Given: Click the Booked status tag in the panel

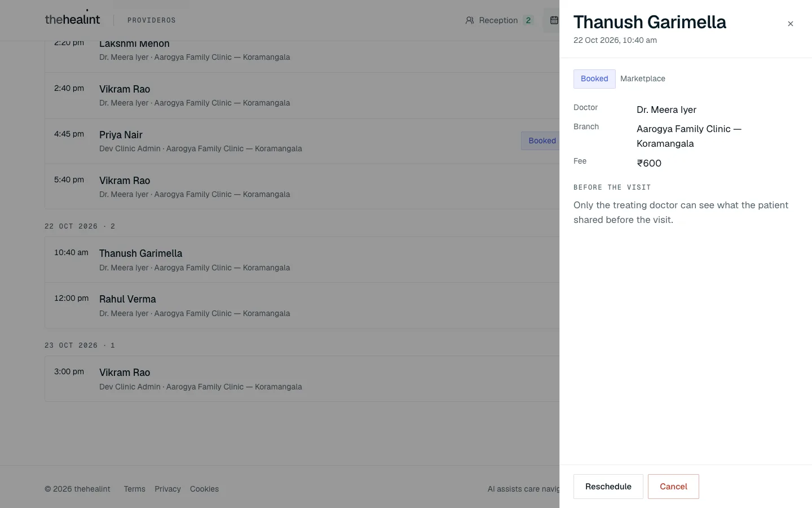Looking at the screenshot, I should [594, 79].
